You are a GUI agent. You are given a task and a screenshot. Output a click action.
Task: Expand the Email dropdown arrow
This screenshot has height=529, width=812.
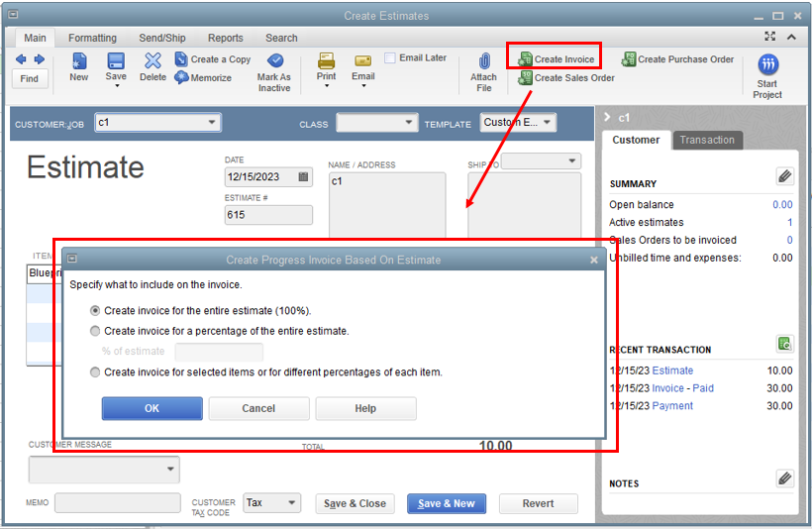363,86
